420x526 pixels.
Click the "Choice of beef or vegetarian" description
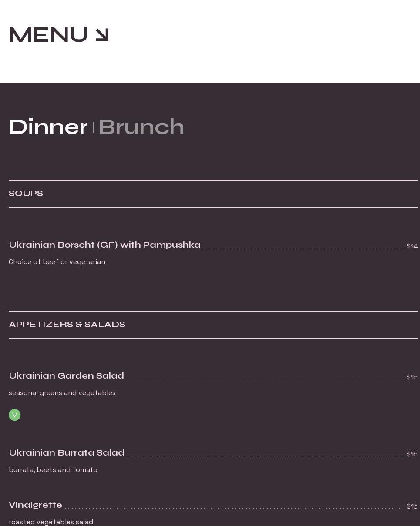(x=57, y=262)
